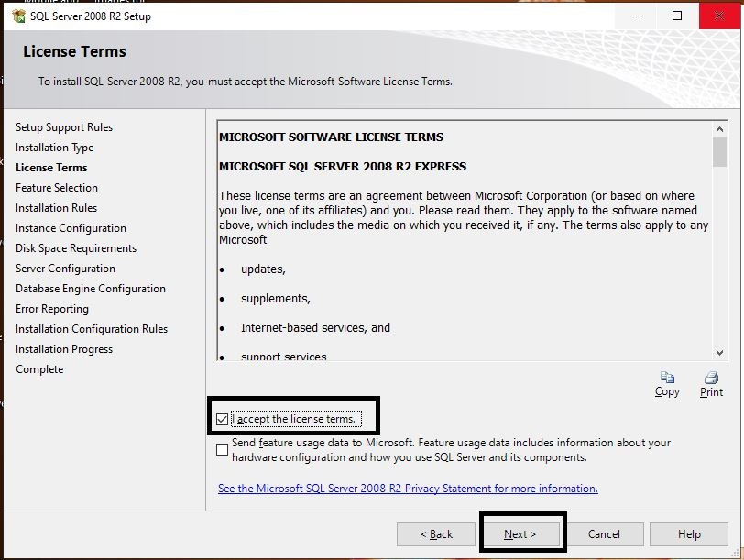Uncheck I accept the license terms
This screenshot has height=560, width=744.
pyautogui.click(x=222, y=419)
